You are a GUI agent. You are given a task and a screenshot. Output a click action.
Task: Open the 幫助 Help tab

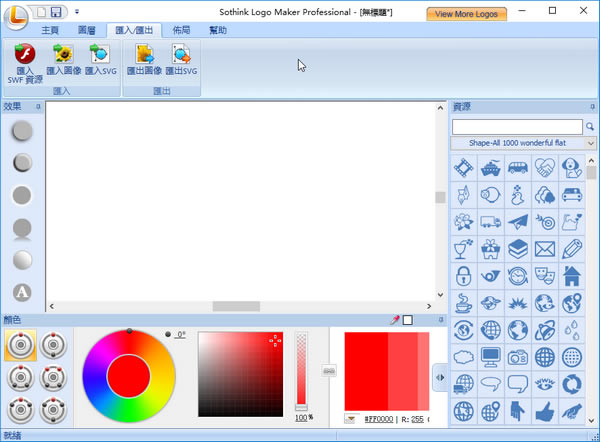point(218,30)
